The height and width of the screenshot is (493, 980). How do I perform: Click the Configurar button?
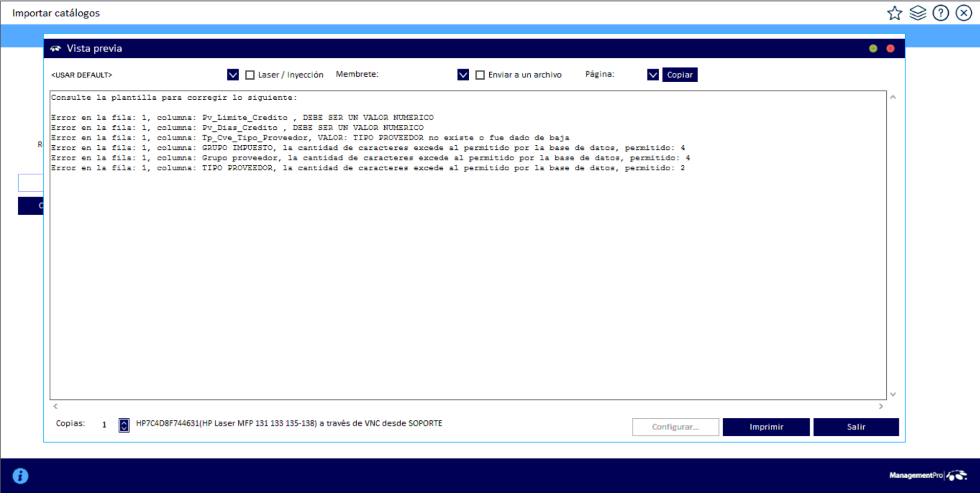coord(675,427)
